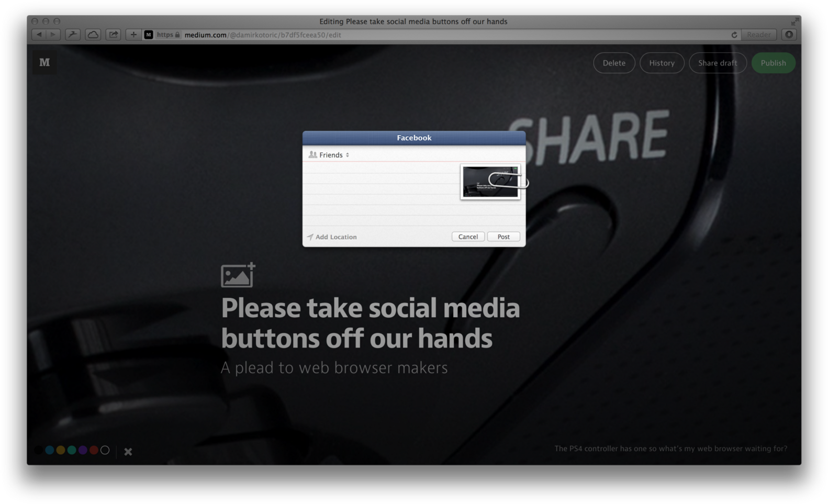
Task: Click the Delete button
Action: click(x=614, y=63)
